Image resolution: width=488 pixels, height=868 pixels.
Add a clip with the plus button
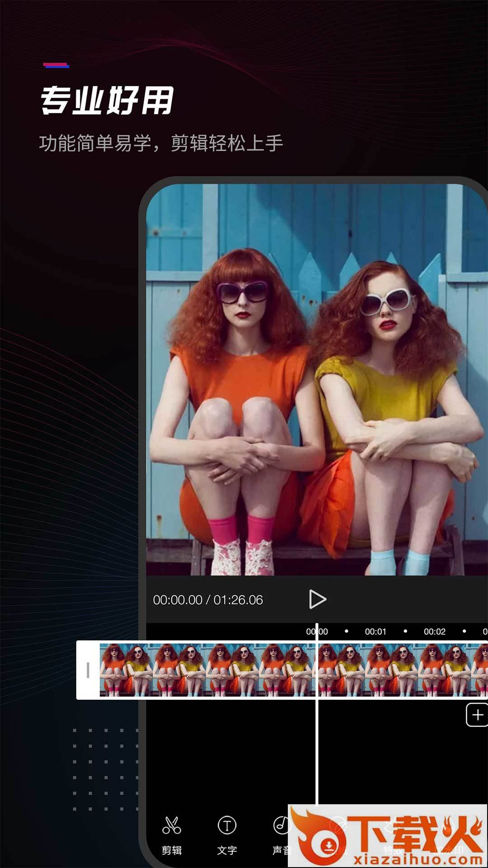477,715
